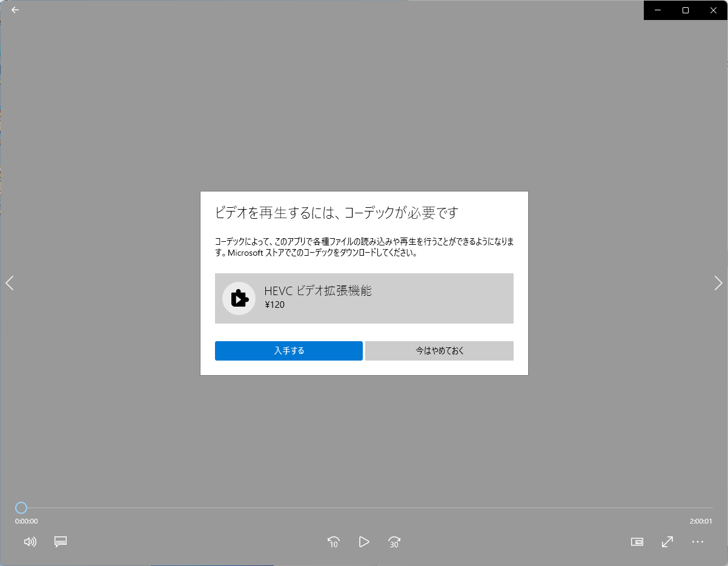Go back using the top-left arrow

click(15, 10)
